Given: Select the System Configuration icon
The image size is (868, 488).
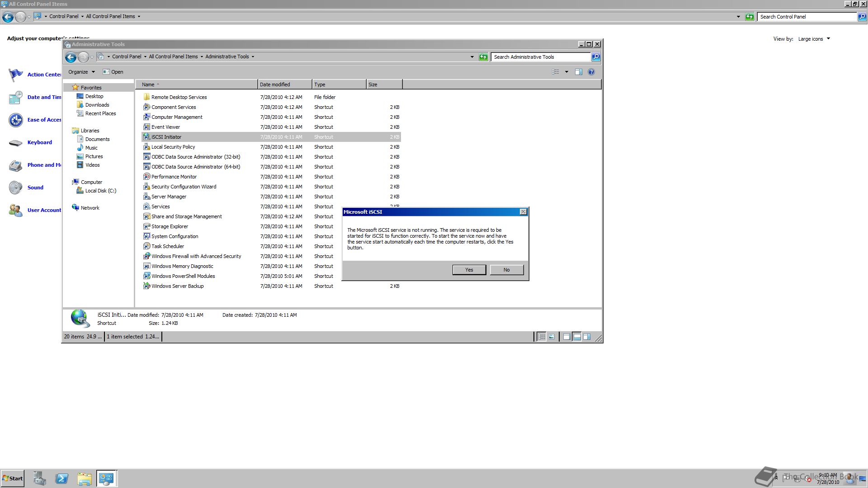Looking at the screenshot, I should [146, 236].
